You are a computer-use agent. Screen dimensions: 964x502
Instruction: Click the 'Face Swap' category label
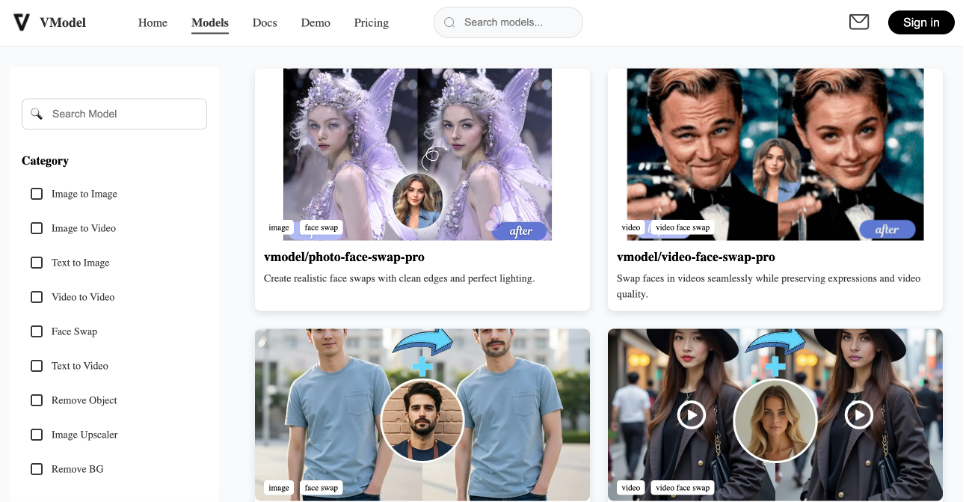pos(74,332)
